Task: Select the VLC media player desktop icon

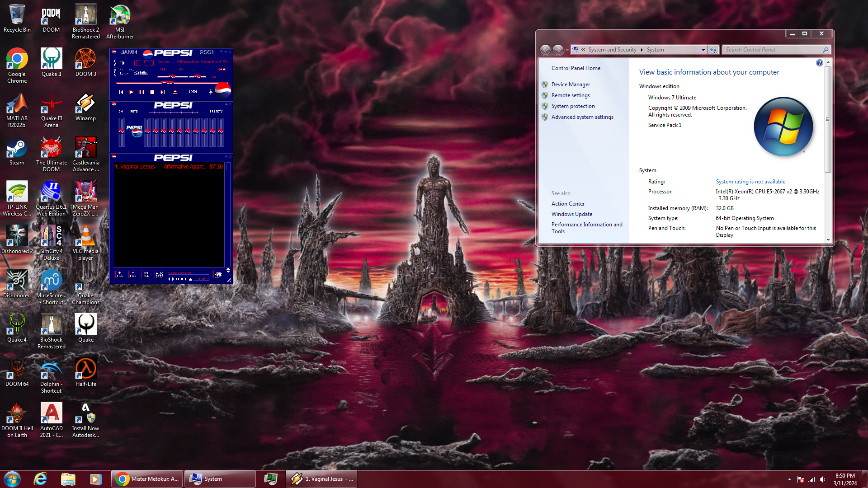Action: coord(85,243)
